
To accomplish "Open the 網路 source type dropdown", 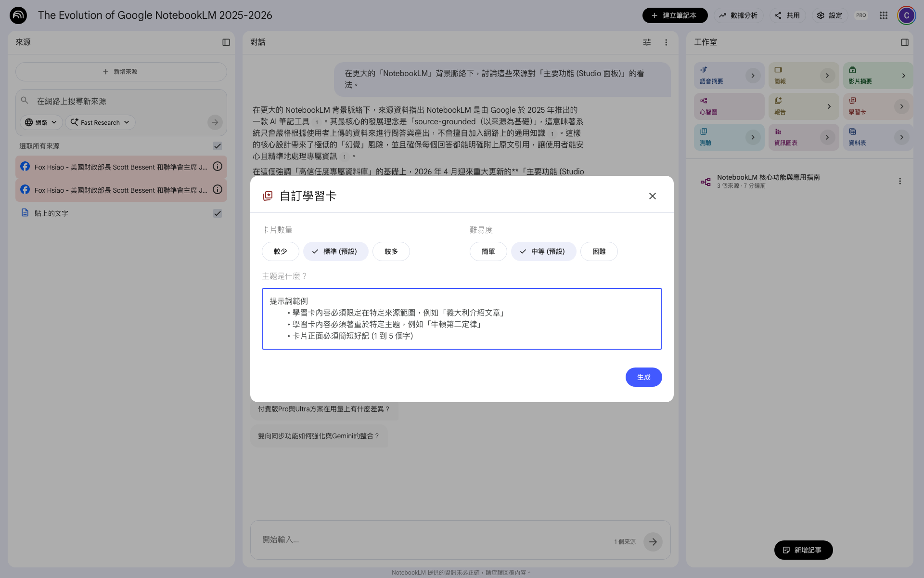I will (x=41, y=122).
